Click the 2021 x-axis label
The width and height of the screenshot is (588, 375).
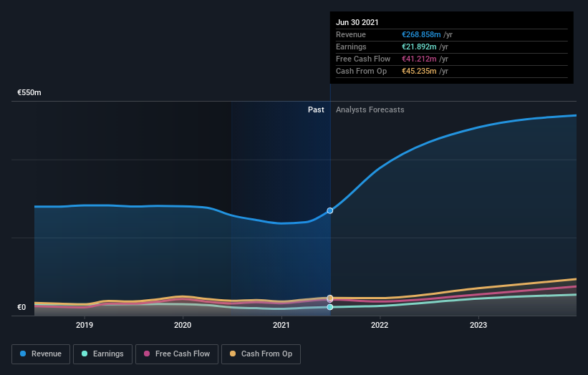(281, 325)
